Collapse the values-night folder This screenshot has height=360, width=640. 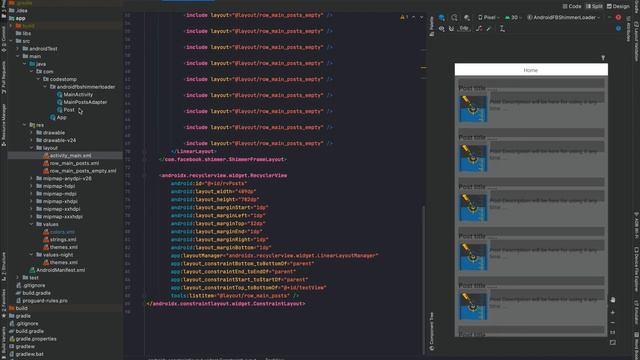31,255
